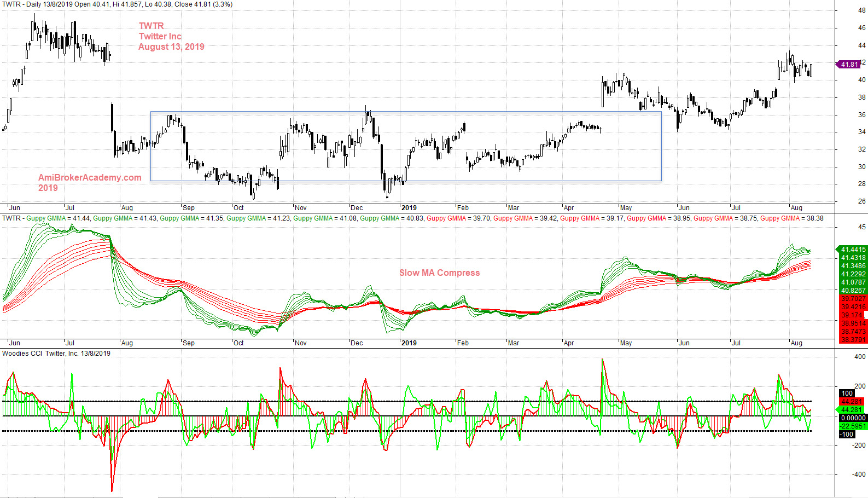Click the 36 price axis label
Viewport: 868px width, 498px height.
pos(861,115)
